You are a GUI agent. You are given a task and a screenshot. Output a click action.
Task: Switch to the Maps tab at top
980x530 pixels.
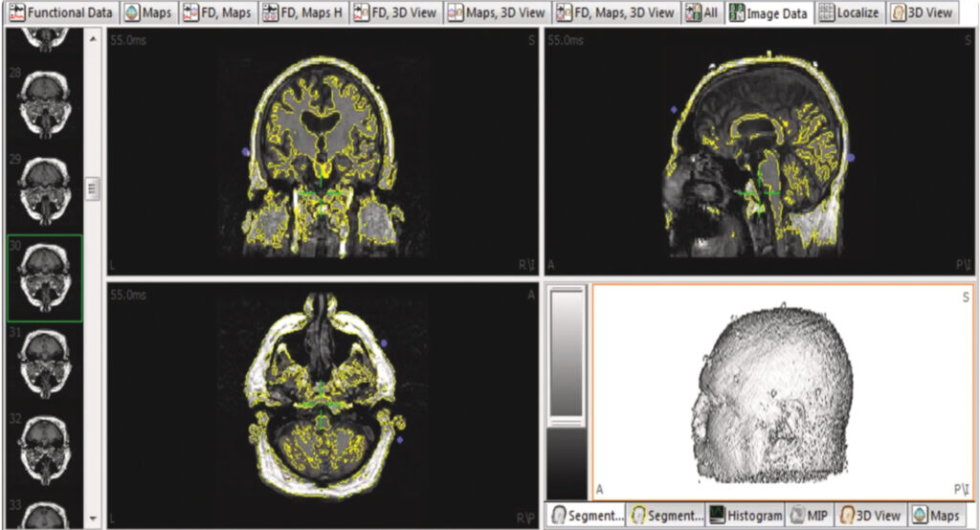click(x=148, y=12)
